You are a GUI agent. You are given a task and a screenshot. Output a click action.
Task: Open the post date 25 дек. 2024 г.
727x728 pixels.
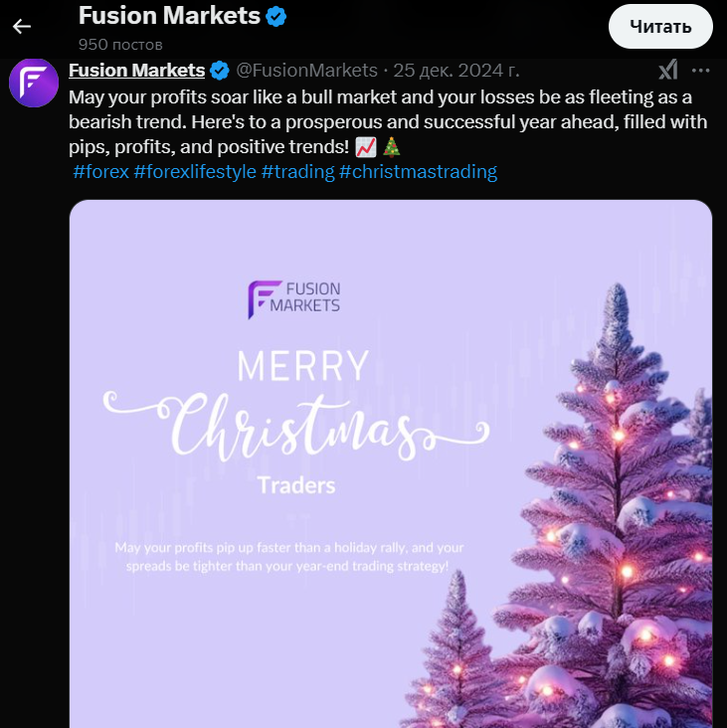456,71
